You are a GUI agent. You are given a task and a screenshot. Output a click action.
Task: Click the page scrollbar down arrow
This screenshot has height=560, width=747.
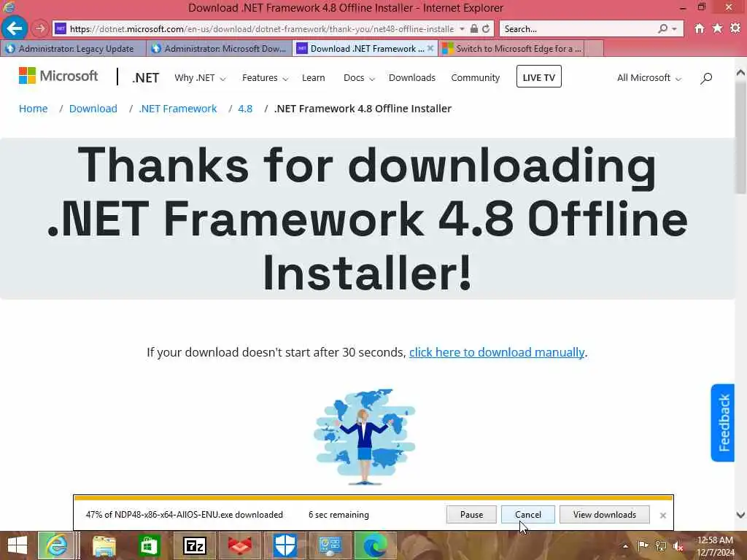(x=740, y=515)
